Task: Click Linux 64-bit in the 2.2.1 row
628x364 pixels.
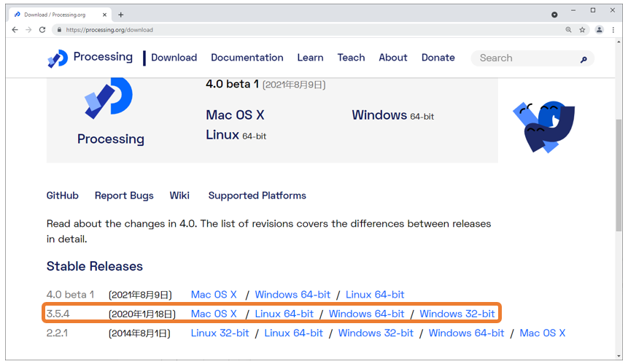Action: click(293, 333)
